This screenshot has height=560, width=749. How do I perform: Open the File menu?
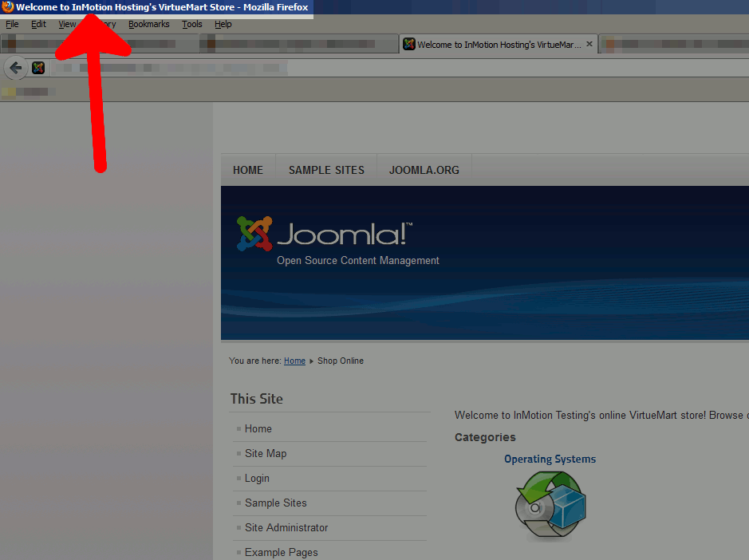[x=12, y=24]
